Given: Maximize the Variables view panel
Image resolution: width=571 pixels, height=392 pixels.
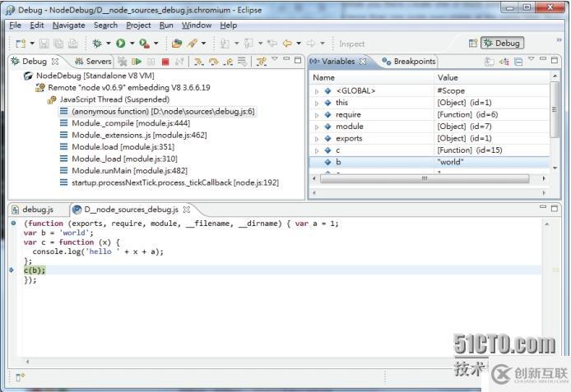Looking at the screenshot, I should (x=555, y=60).
